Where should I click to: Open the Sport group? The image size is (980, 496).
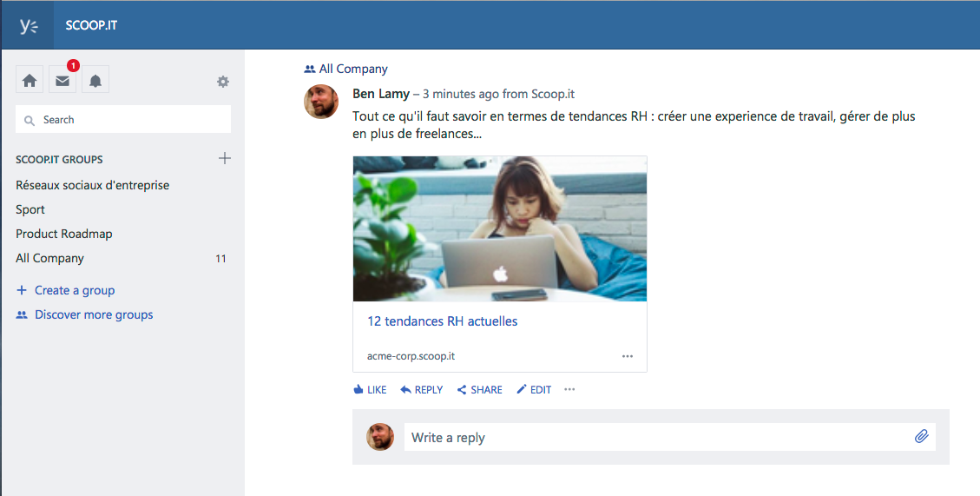pos(30,209)
